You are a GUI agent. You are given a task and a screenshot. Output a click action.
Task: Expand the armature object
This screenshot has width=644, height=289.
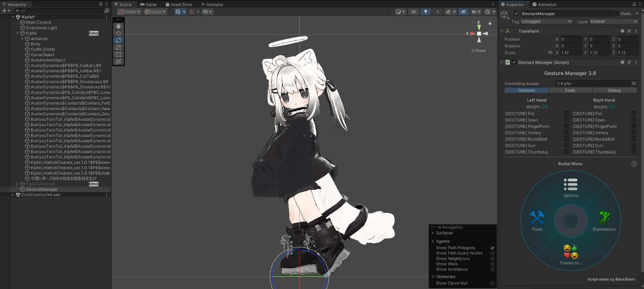coord(22,39)
